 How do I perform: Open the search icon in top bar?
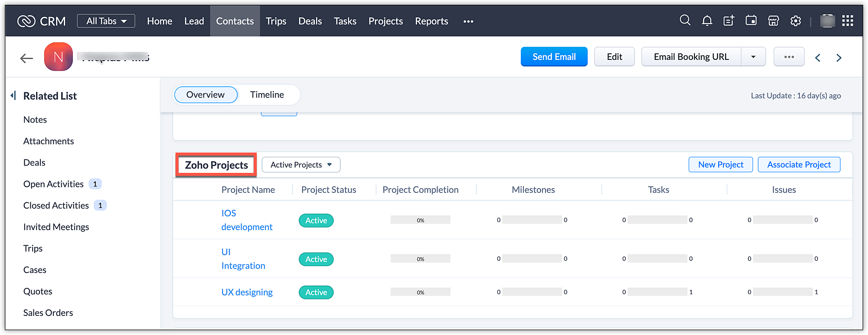pyautogui.click(x=685, y=20)
